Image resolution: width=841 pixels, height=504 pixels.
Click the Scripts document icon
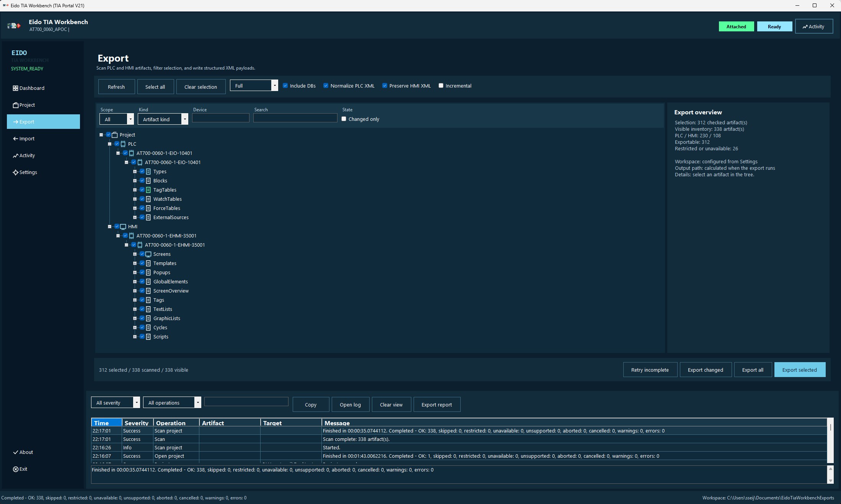pyautogui.click(x=148, y=337)
